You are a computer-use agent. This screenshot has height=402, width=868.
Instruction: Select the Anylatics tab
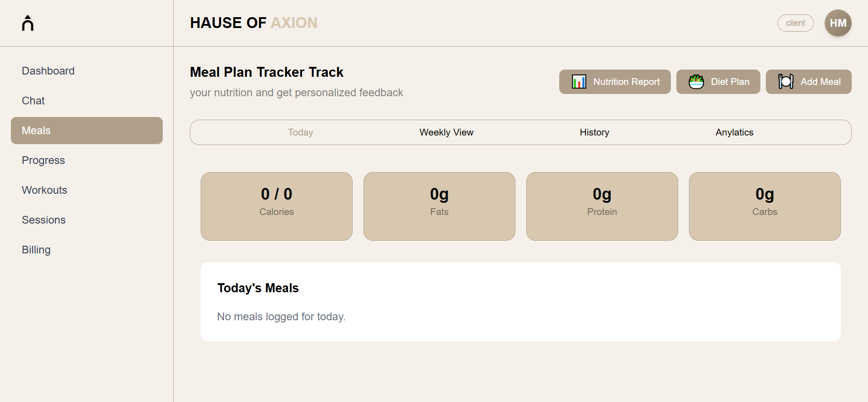tap(734, 132)
